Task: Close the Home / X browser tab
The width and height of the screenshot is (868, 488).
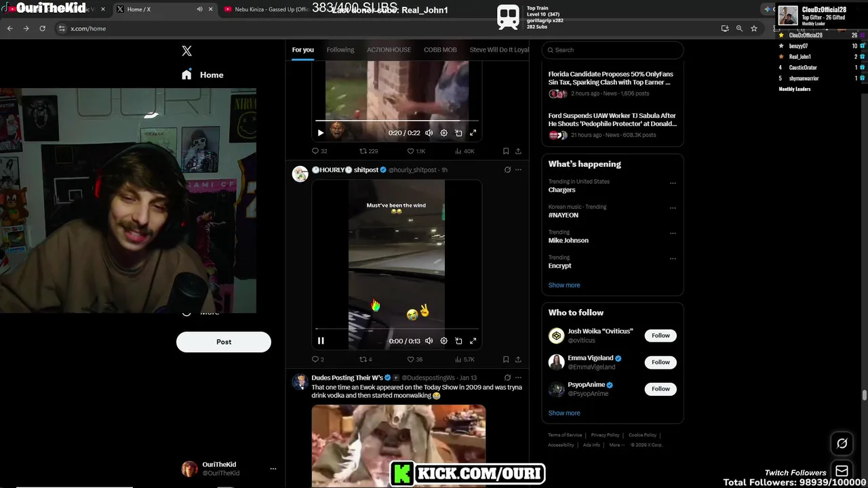Action: [210, 9]
